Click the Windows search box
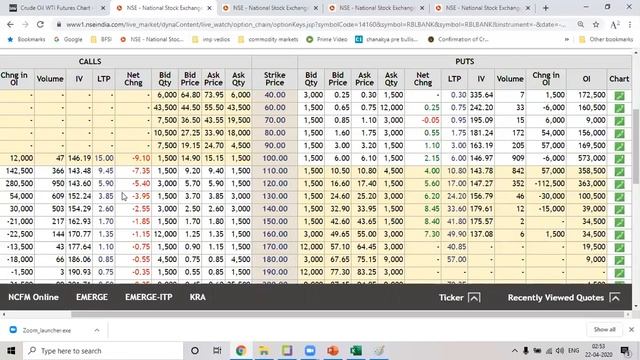Viewport: 640px width, 360px height. tap(102, 351)
